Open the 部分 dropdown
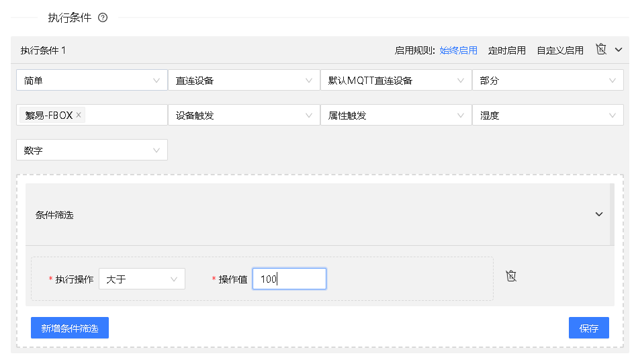The height and width of the screenshot is (364, 634). coord(547,81)
